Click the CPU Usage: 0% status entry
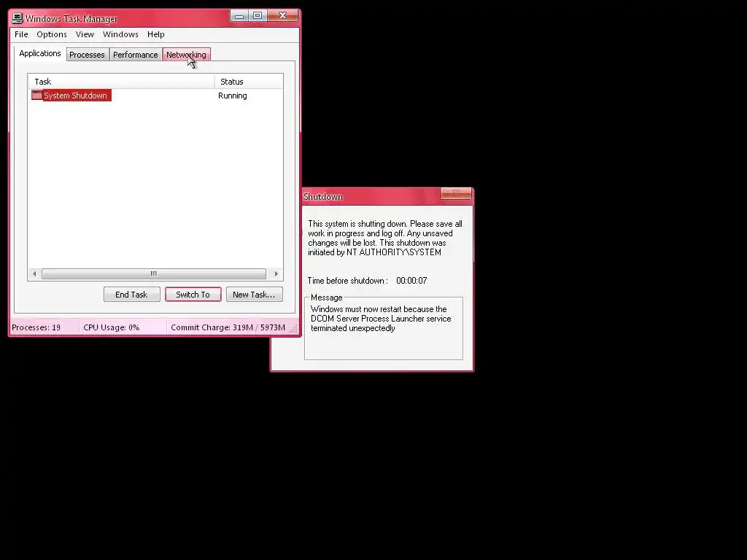747x560 pixels. 112,327
